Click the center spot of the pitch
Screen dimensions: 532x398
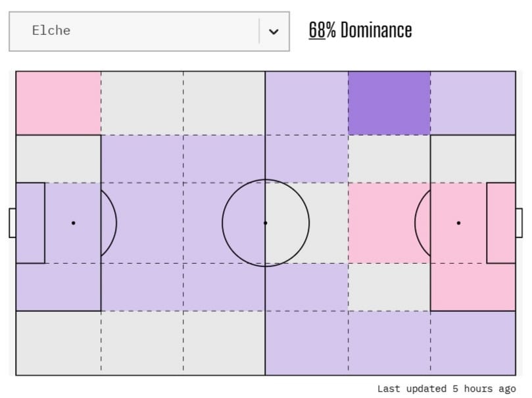pyautogui.click(x=266, y=223)
